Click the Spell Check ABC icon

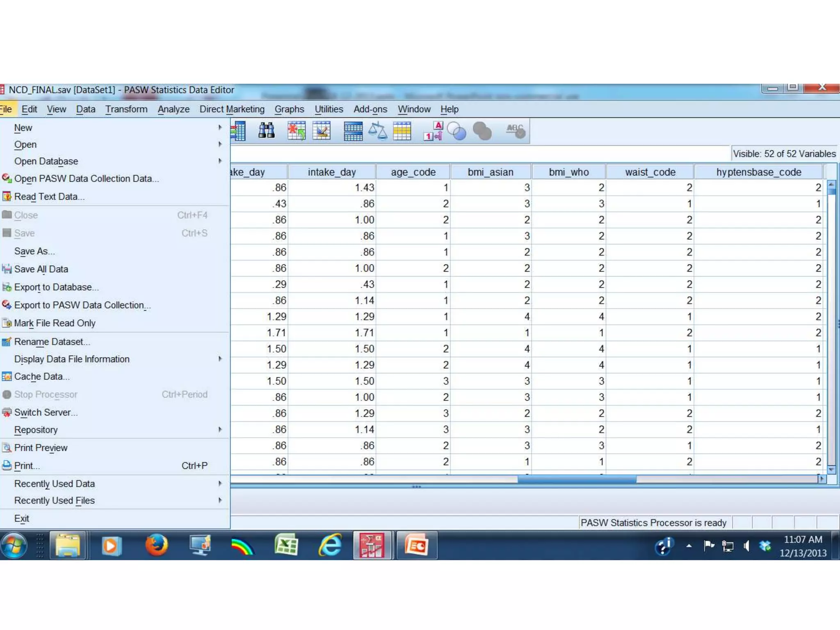coord(515,131)
